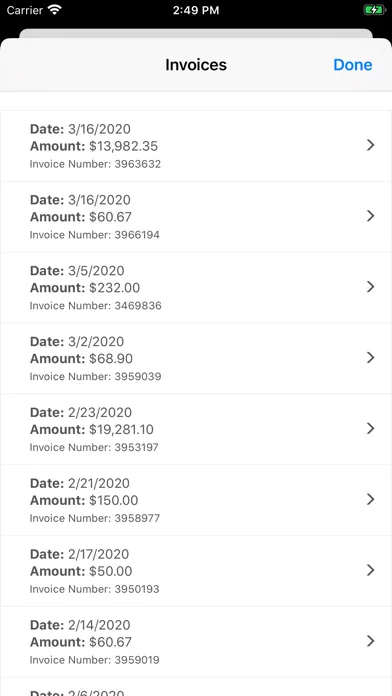This screenshot has height=696, width=392.
Task: Open chevron for invoice 3959039
Action: [371, 358]
